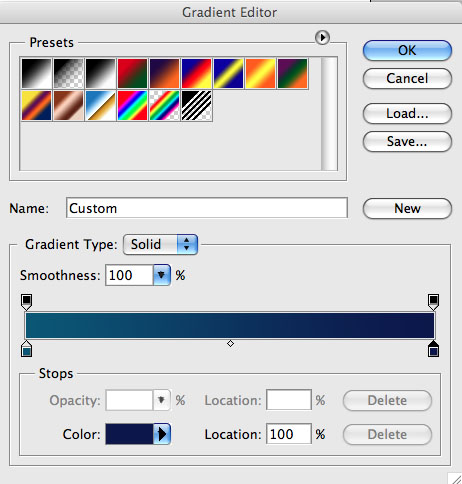Select the Transparent Rainbow preset

(x=164, y=105)
